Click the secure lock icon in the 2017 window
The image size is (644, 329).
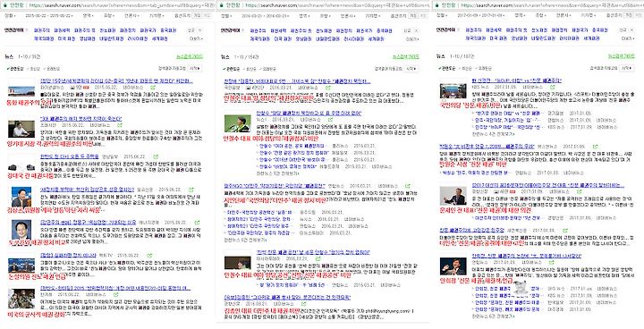436,5
